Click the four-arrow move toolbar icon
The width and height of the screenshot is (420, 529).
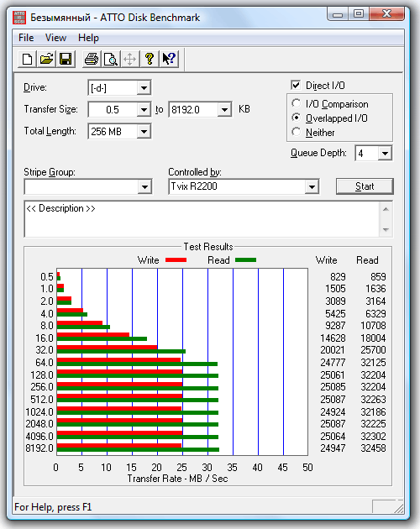(129, 59)
